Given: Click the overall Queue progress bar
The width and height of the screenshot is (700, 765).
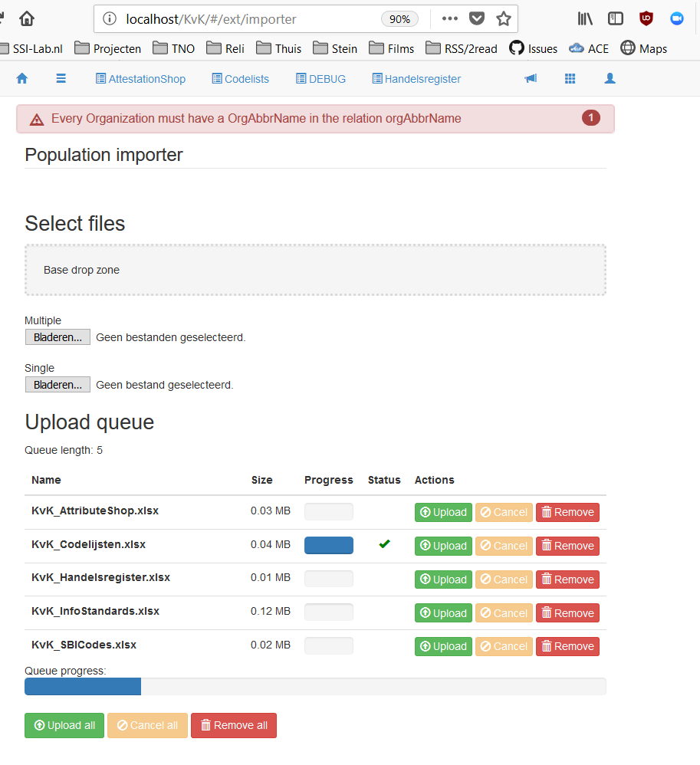Looking at the screenshot, I should [x=315, y=687].
